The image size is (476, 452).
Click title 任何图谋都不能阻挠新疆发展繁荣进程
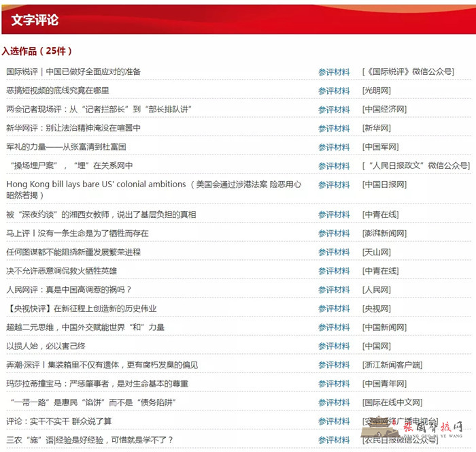coord(73,252)
